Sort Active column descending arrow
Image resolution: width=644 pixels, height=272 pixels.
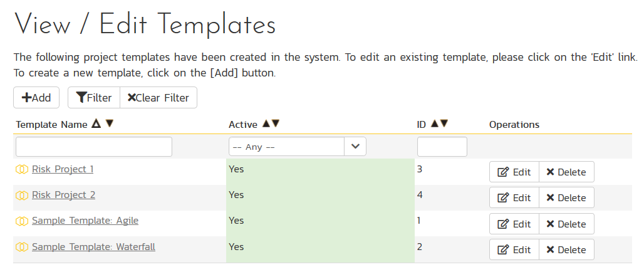coord(275,124)
